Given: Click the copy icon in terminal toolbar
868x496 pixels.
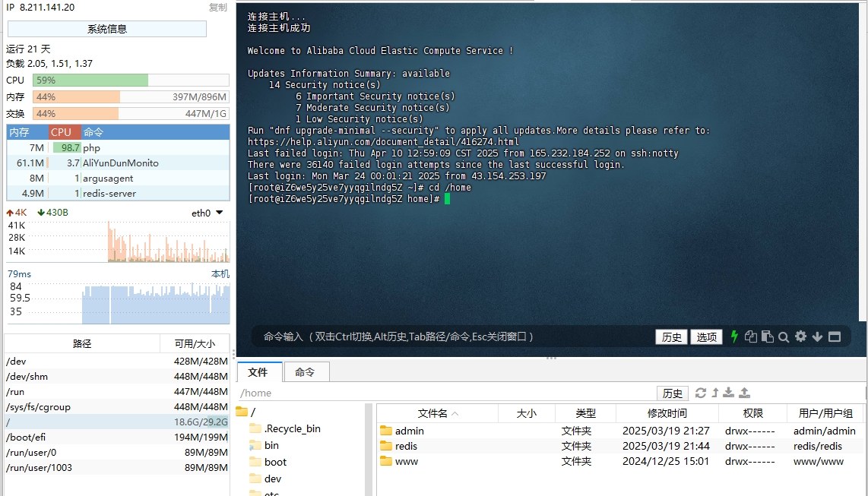Looking at the screenshot, I should (x=751, y=336).
